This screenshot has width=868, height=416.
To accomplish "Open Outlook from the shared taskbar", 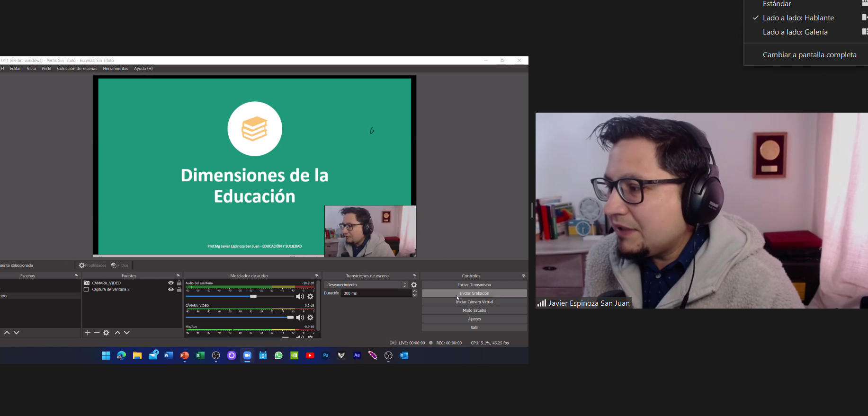I will (404, 355).
